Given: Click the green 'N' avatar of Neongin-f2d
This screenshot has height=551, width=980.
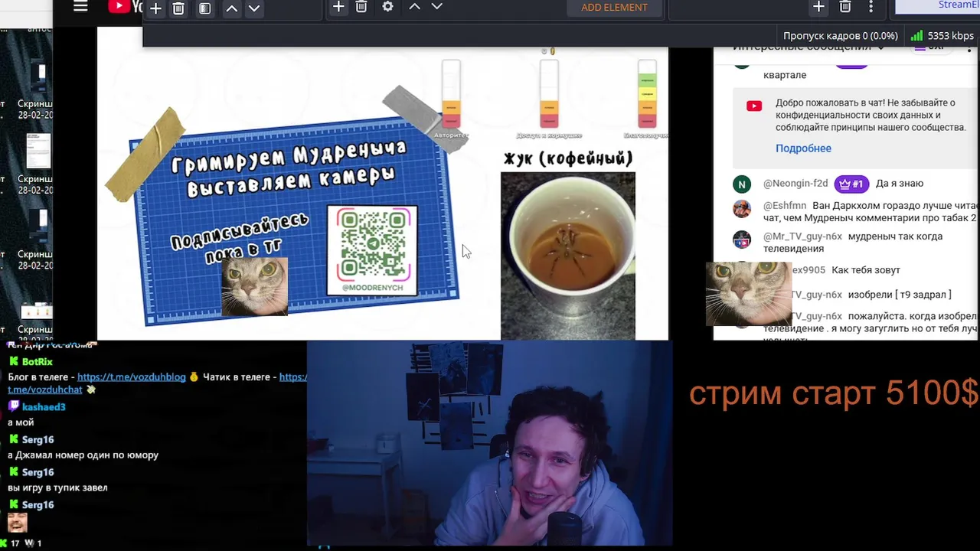Looking at the screenshot, I should (x=741, y=184).
